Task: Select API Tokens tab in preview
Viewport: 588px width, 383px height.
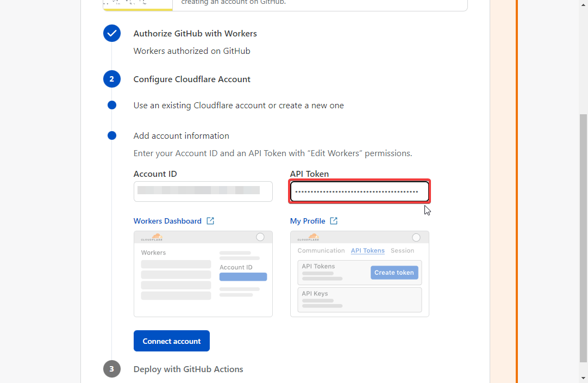Action: click(x=367, y=250)
